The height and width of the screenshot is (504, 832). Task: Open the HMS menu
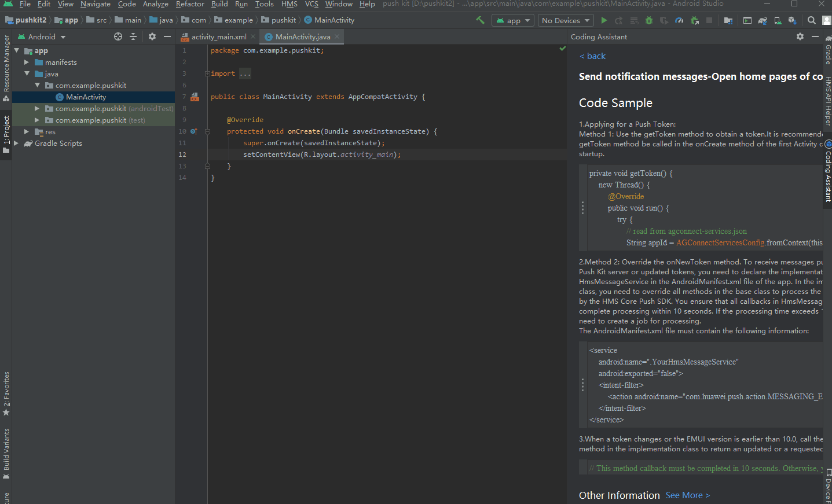point(289,5)
